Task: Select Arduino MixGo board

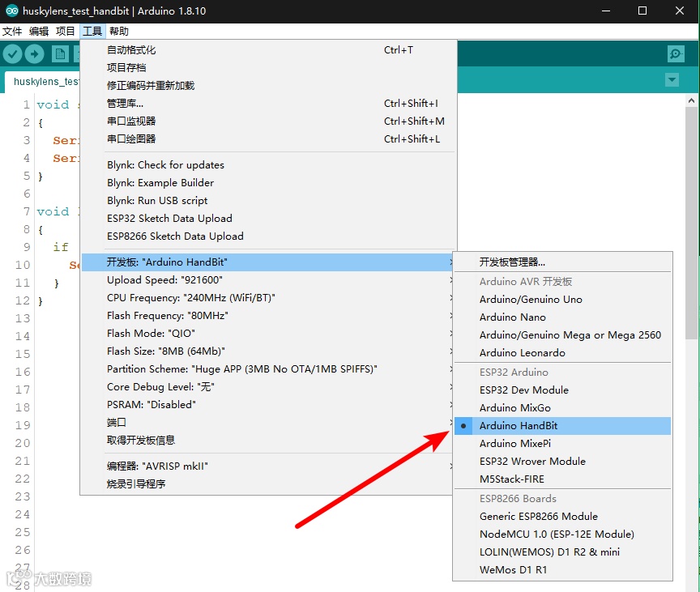Action: click(562, 408)
